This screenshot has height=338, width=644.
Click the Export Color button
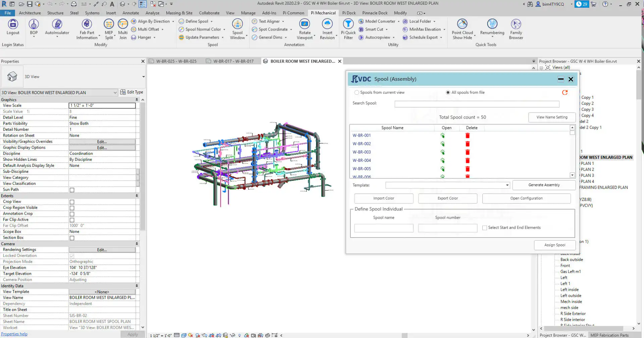447,198
